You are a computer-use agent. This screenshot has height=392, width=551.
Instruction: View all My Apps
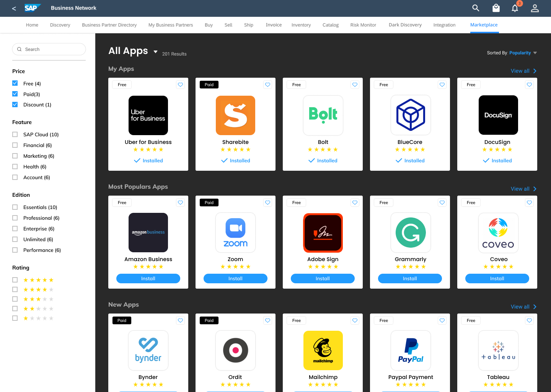(x=523, y=71)
